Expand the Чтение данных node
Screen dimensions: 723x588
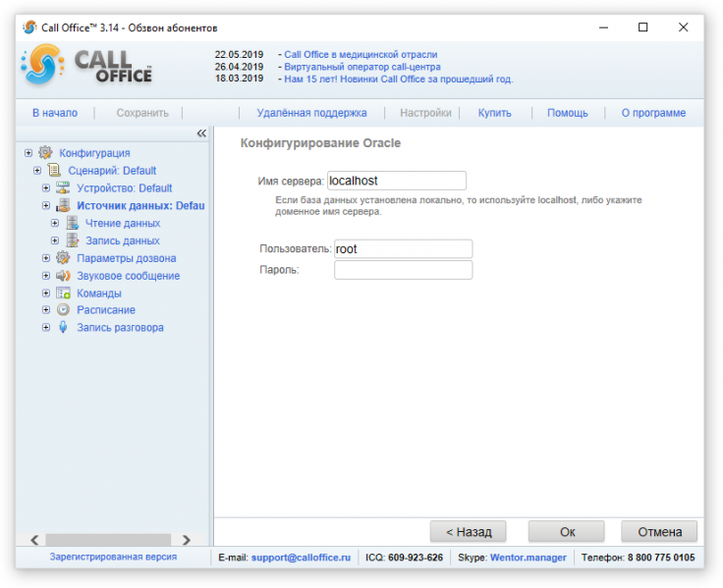point(55,223)
